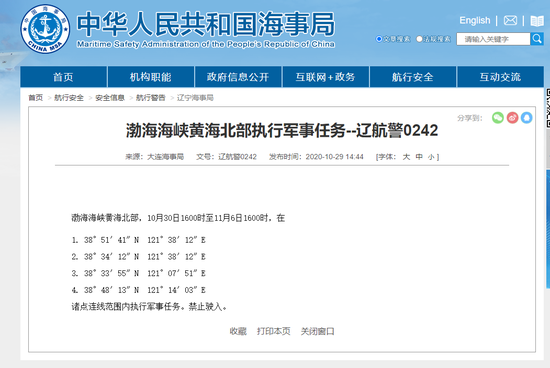Click the 辽宁海事局 breadcrumb link

(195, 98)
